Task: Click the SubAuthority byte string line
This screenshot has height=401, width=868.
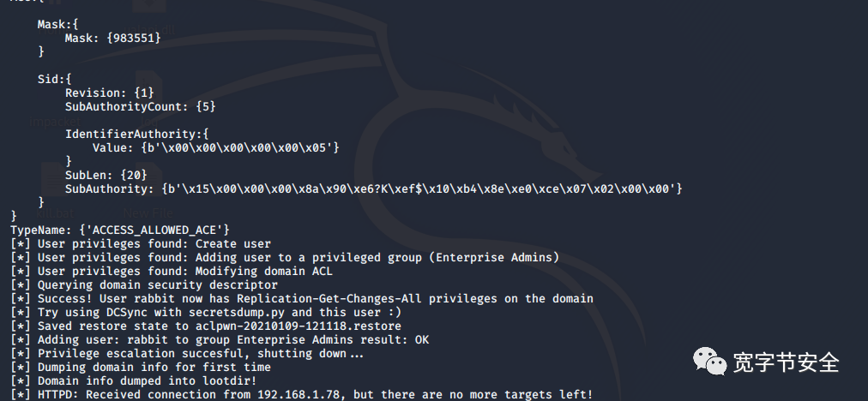Action: pyautogui.click(x=374, y=189)
